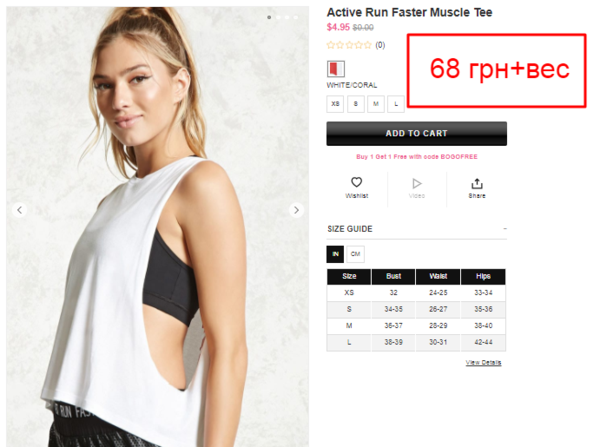Select size XS
600x447 pixels.
335,104
